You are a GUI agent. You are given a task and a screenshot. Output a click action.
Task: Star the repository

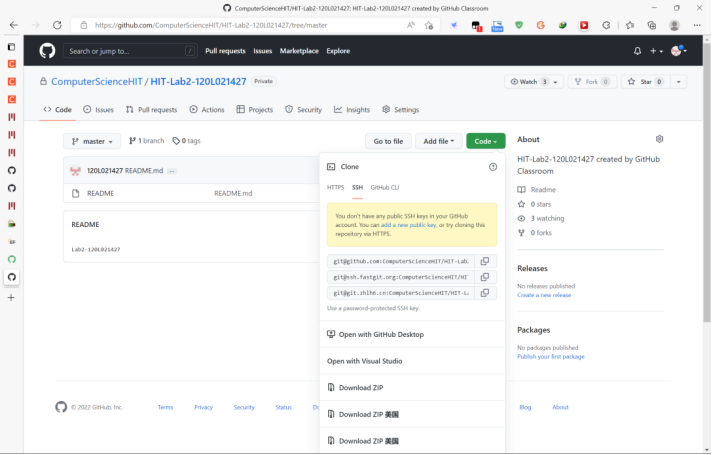point(646,82)
